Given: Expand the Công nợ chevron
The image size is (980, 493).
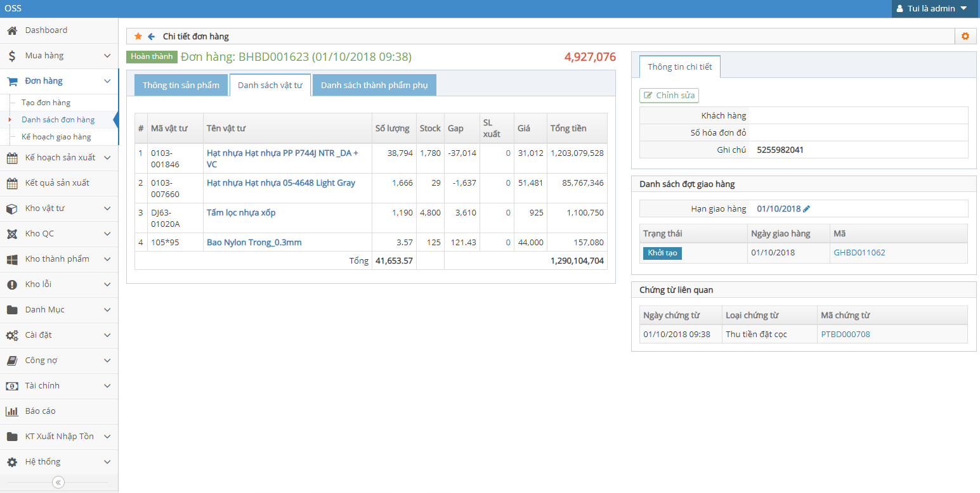Looking at the screenshot, I should point(107,361).
